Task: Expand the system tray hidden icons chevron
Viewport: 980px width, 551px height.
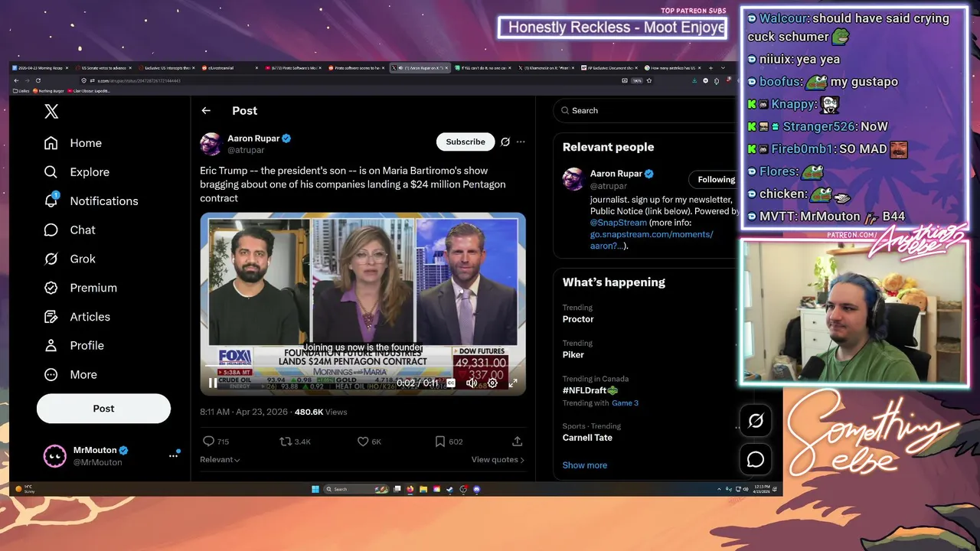Action: tap(719, 489)
